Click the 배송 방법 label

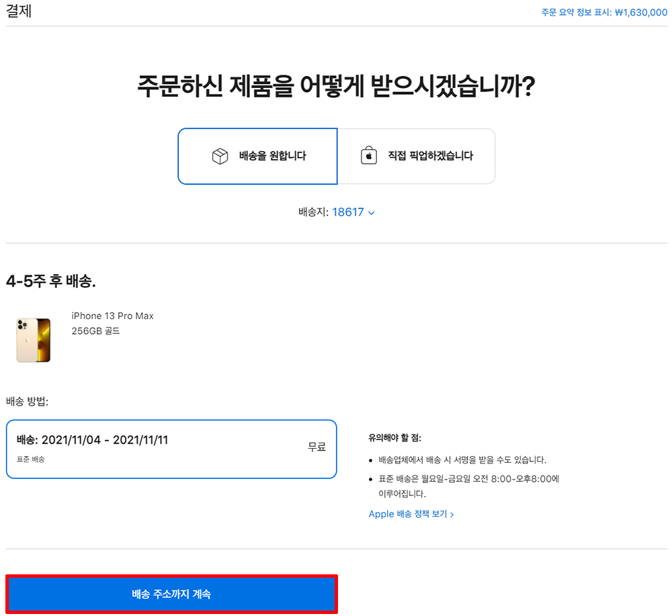[28, 402]
